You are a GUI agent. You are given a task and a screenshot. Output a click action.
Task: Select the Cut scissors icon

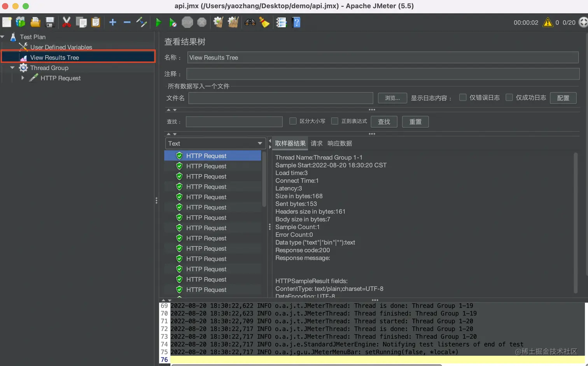click(x=66, y=22)
